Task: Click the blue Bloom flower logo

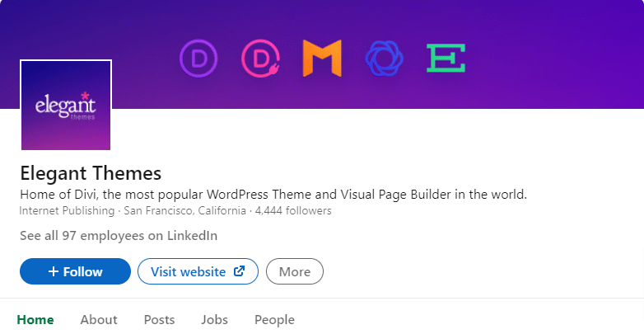Action: click(384, 59)
